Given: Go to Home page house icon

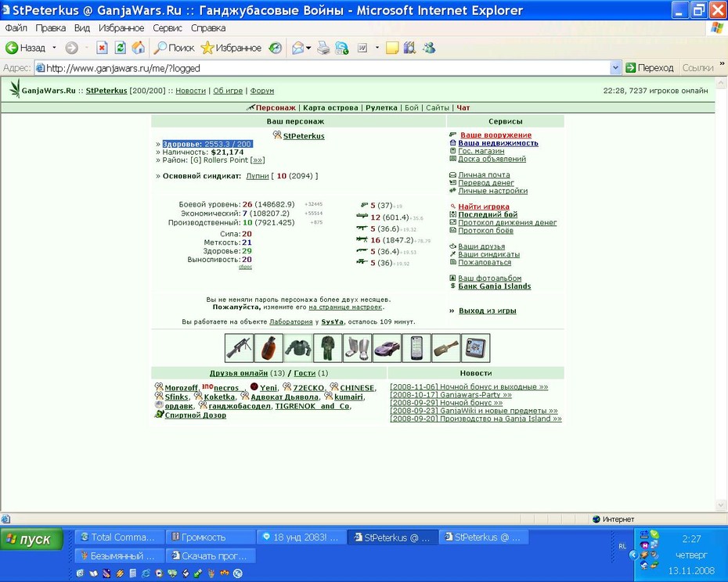Looking at the screenshot, I should 139,48.
